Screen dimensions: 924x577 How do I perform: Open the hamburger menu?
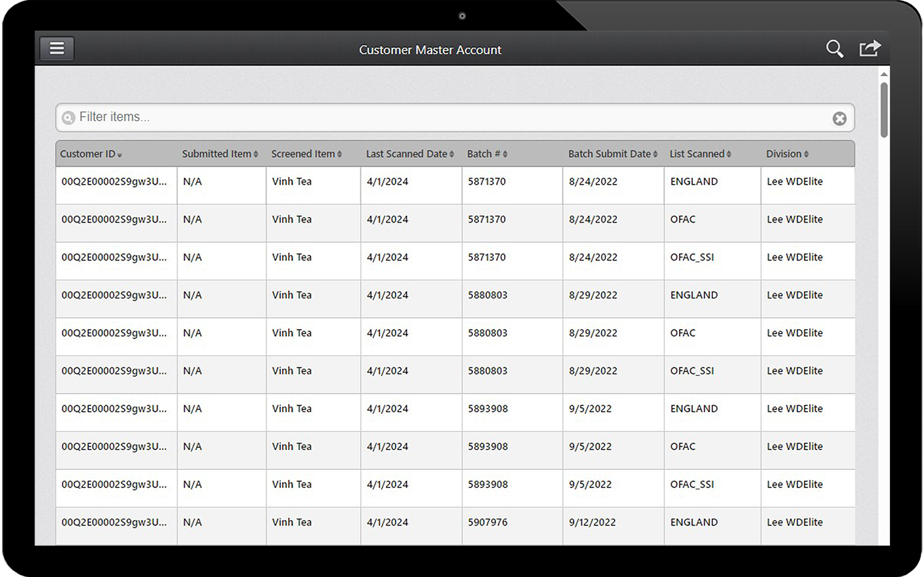point(57,48)
